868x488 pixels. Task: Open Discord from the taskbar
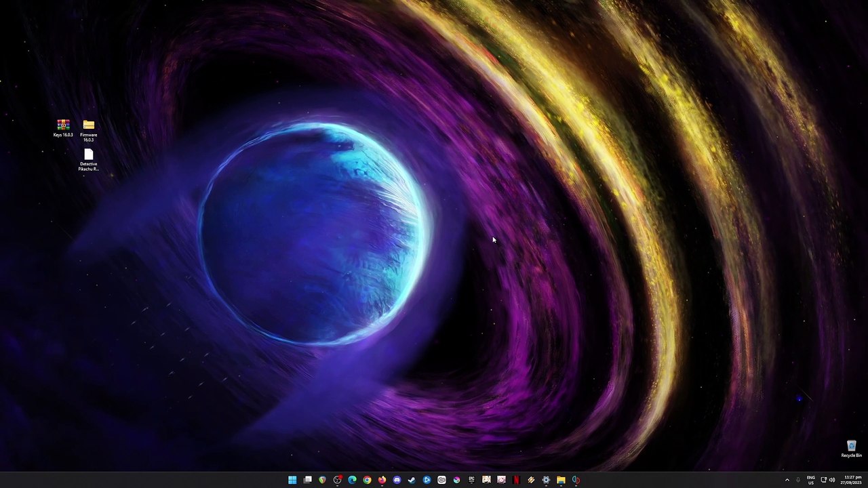pos(397,480)
